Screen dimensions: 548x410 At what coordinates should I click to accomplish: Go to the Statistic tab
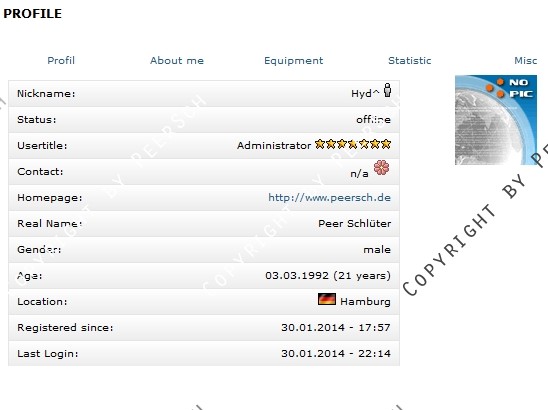click(410, 60)
